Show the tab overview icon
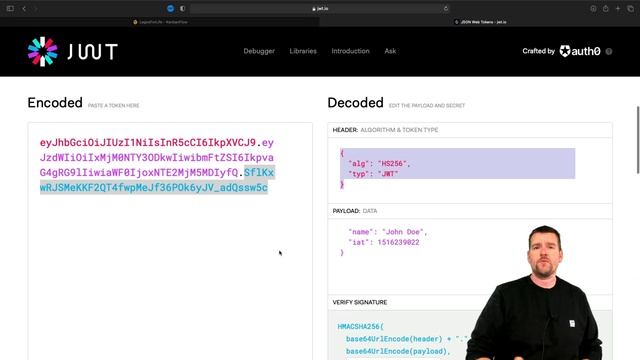Image resolution: width=640 pixels, height=360 pixels. point(630,8)
